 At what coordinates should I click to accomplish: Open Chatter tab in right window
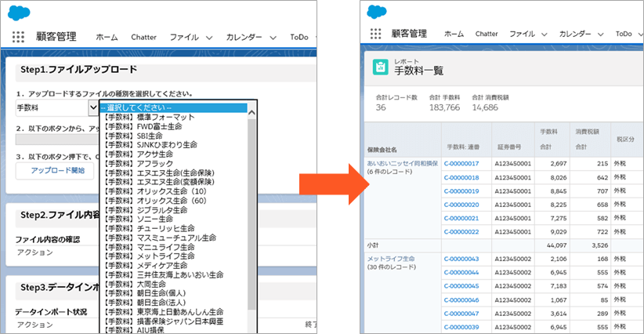click(487, 34)
